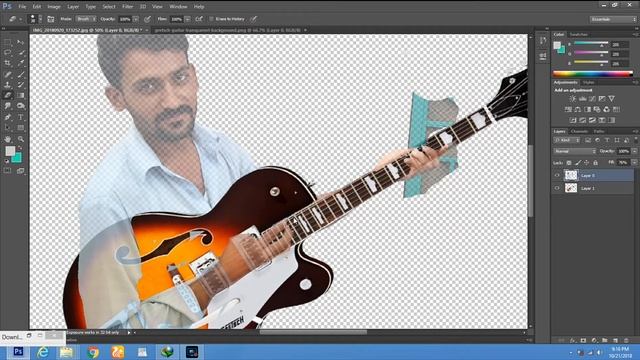The height and width of the screenshot is (360, 640).
Task: Click the horizontal canvas scrollbar
Action: [313, 332]
